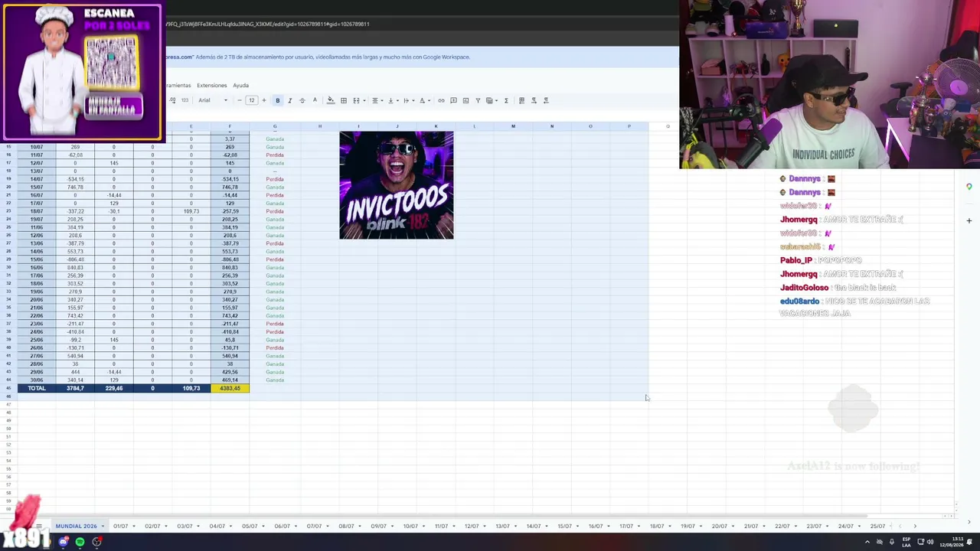Click chat username edu08ardo
The height and width of the screenshot is (551, 980).
coord(799,302)
